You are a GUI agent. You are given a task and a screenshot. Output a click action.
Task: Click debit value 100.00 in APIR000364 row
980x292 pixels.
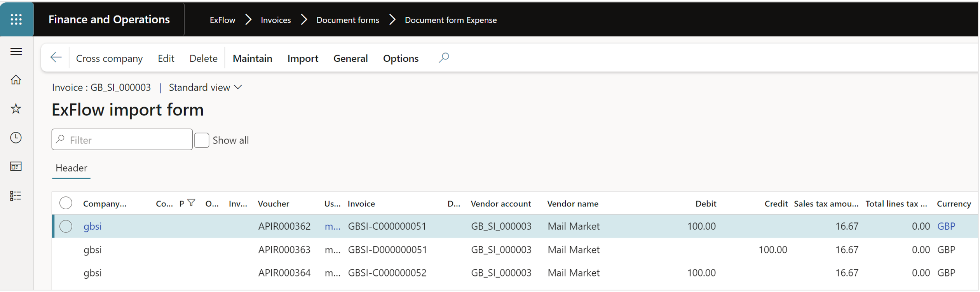tap(701, 273)
